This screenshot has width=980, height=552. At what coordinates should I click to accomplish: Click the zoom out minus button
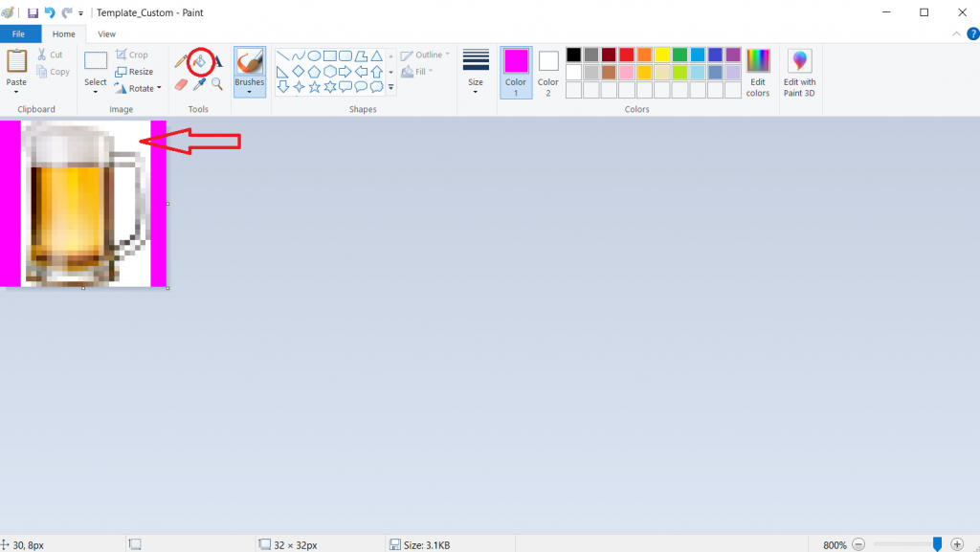[858, 544]
